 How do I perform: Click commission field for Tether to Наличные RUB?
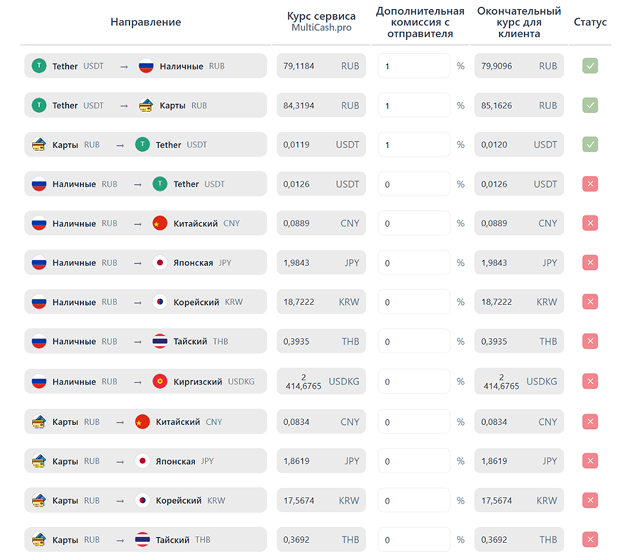(x=414, y=66)
